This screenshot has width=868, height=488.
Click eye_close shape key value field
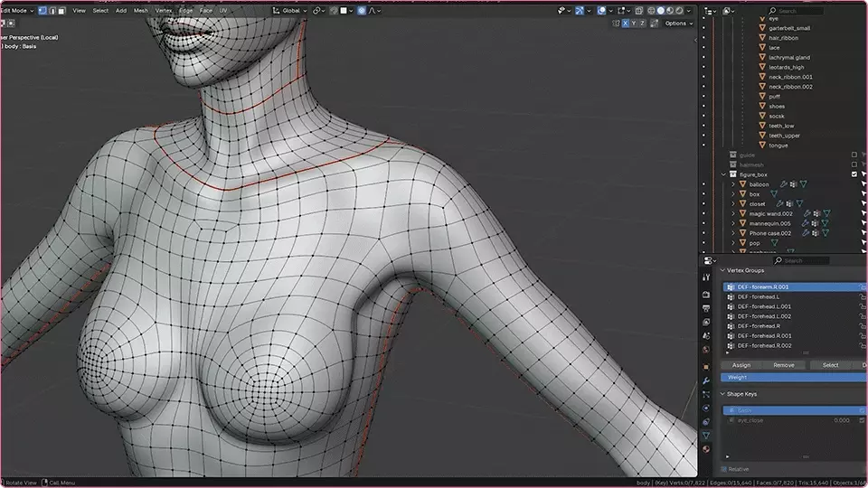tap(842, 420)
